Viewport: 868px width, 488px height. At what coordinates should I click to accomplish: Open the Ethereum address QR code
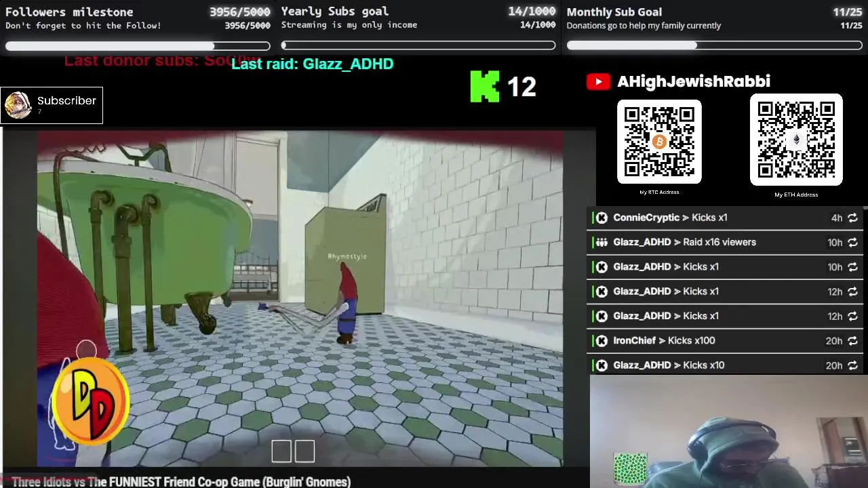(x=796, y=140)
